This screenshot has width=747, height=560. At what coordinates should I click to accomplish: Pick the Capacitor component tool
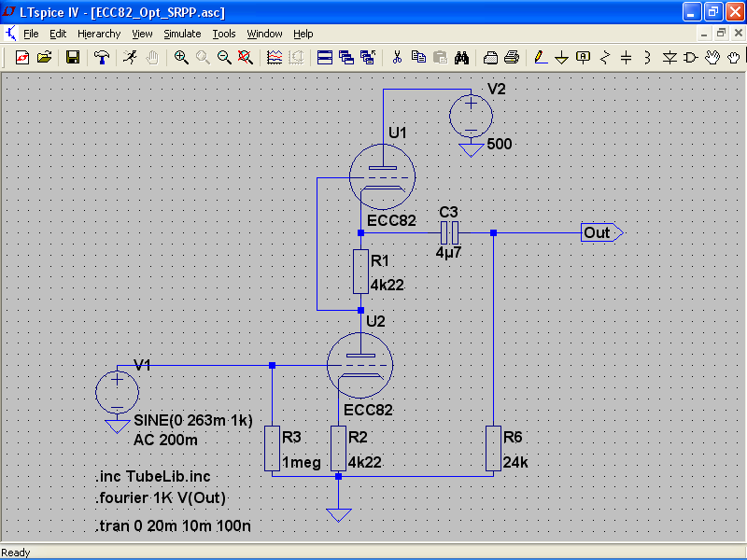click(626, 58)
